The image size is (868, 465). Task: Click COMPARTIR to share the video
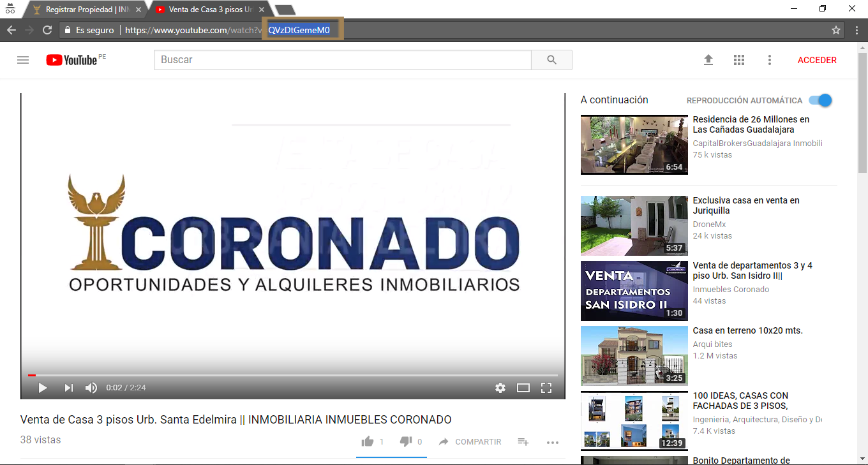470,441
